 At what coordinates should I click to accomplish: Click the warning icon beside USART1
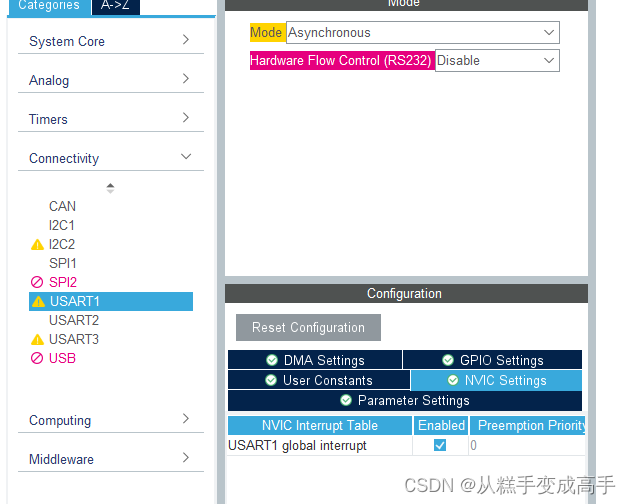(x=38, y=302)
